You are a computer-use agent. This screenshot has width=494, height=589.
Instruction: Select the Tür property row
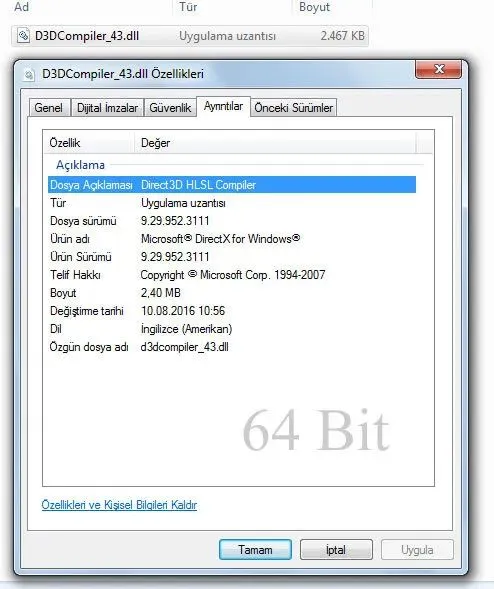232,203
